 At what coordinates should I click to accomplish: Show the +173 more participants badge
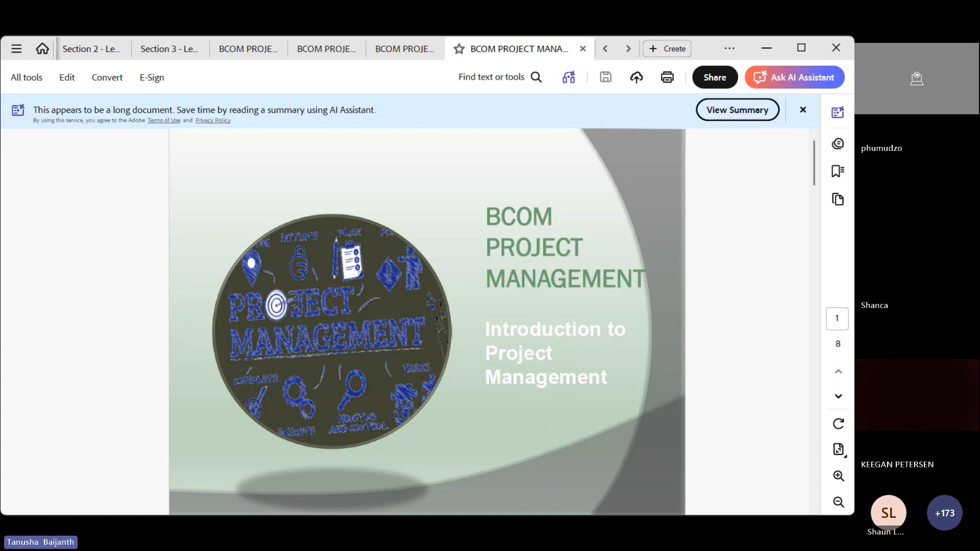(944, 513)
